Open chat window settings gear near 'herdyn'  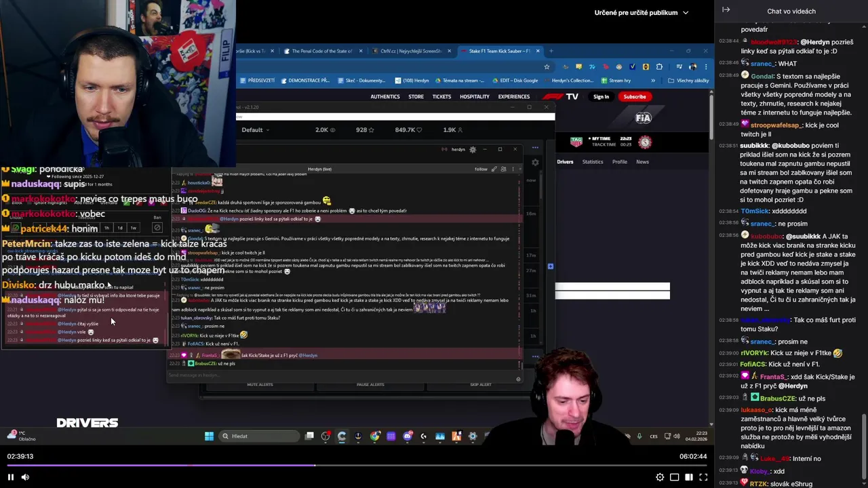[x=473, y=149]
